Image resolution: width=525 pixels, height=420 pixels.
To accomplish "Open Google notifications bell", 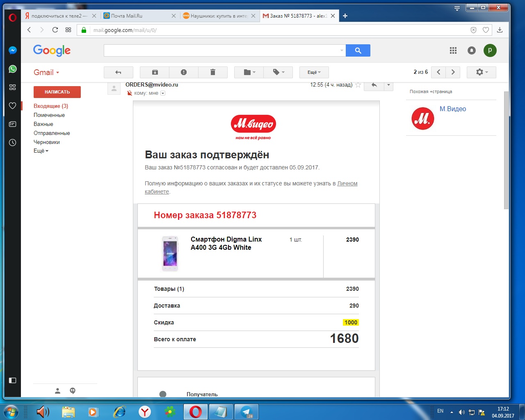I will [x=472, y=50].
